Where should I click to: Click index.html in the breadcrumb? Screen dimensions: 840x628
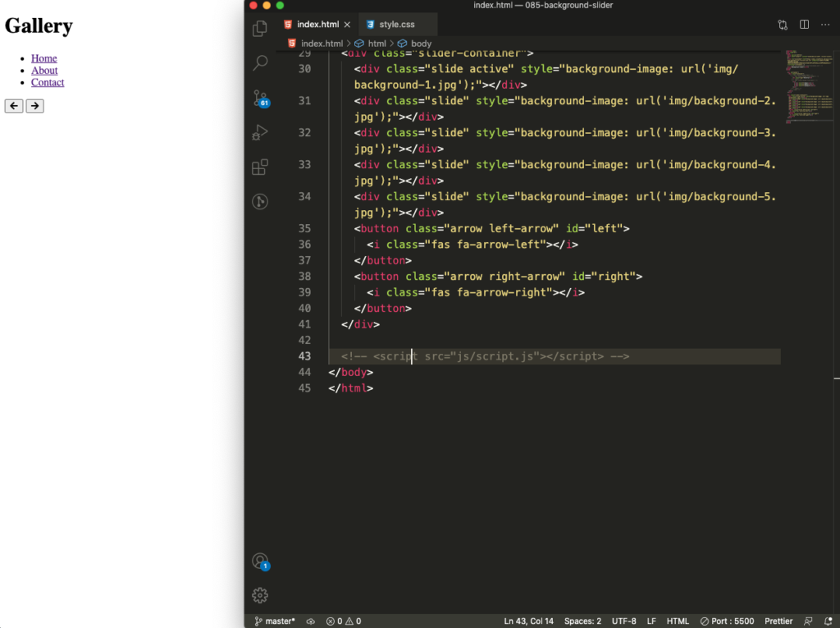(x=322, y=44)
